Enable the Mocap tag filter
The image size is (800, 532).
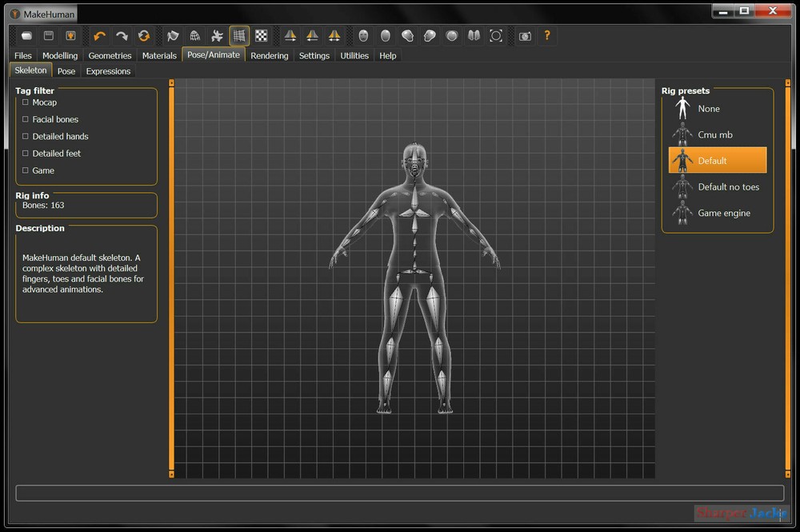pos(26,102)
